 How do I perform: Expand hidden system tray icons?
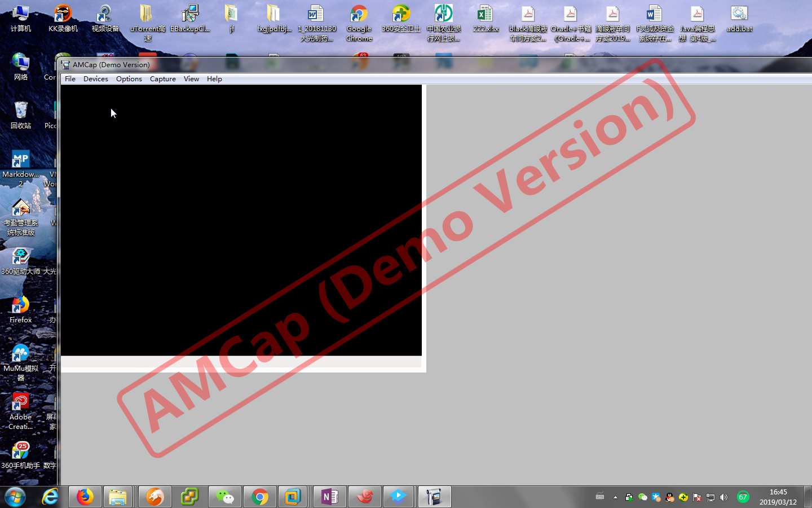[615, 497]
